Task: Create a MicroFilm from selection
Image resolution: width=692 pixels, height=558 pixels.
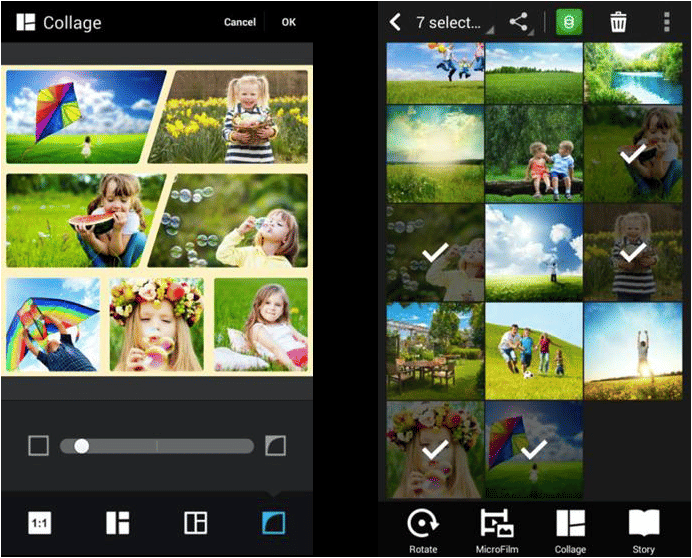Action: tap(497, 531)
